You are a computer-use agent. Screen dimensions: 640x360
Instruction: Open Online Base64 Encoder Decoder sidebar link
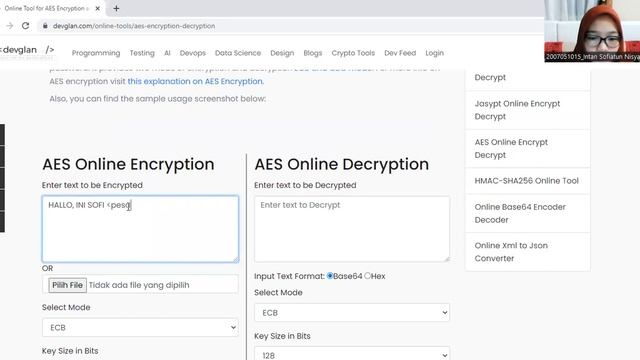(x=527, y=213)
